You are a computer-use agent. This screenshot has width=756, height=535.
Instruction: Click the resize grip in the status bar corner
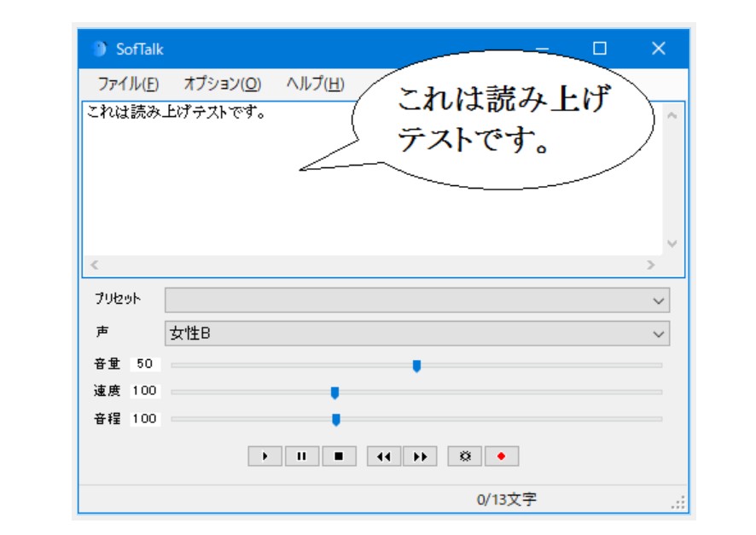678,503
